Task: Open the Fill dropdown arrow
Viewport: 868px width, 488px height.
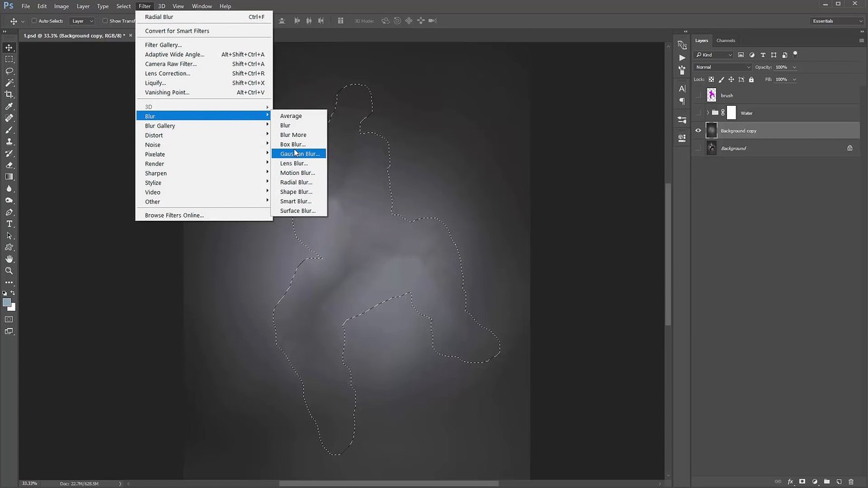Action: (x=794, y=79)
